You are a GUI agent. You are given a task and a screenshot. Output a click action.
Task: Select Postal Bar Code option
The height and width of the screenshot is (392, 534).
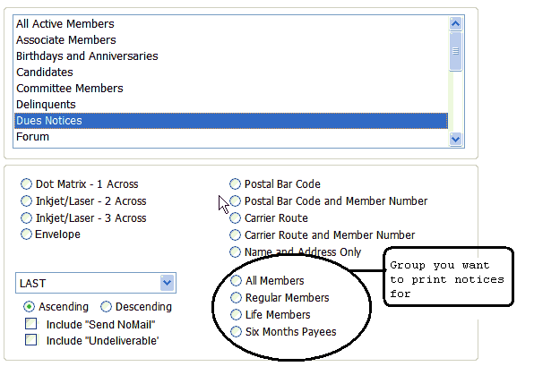click(x=235, y=184)
